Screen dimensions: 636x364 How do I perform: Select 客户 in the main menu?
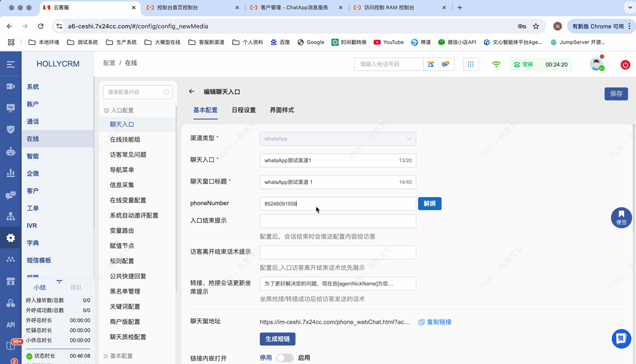(x=33, y=191)
